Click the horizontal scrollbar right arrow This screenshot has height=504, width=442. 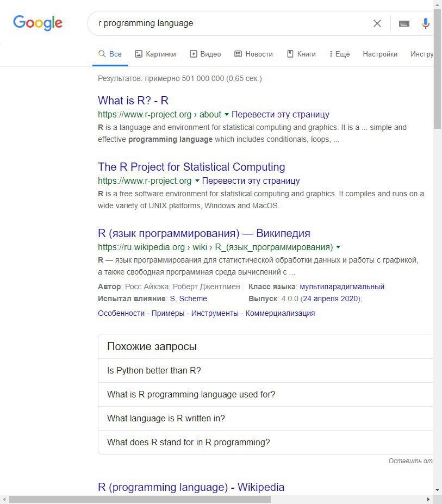coord(428,499)
